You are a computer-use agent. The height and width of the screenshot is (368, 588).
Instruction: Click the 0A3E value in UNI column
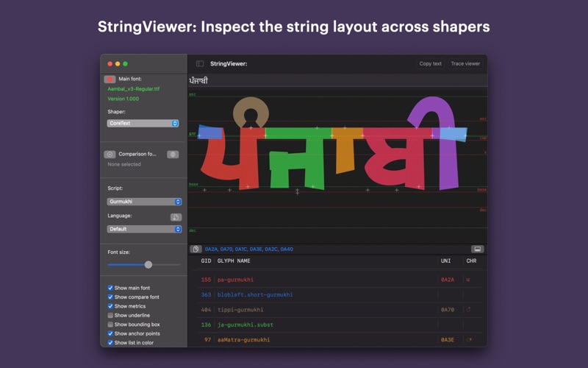coord(448,340)
